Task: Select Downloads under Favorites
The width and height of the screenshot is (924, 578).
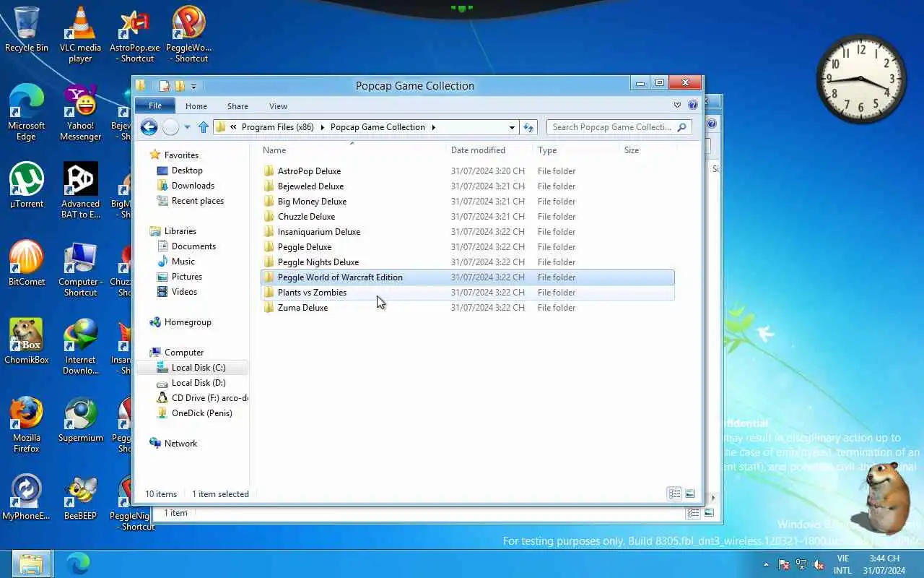Action: pyautogui.click(x=193, y=186)
